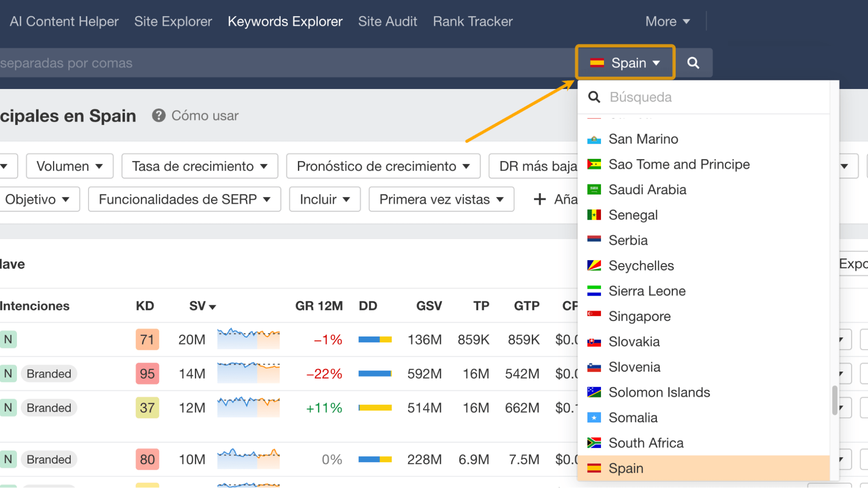Click the search magnifier beside the Spain selector
The image size is (868, 488).
[694, 63]
